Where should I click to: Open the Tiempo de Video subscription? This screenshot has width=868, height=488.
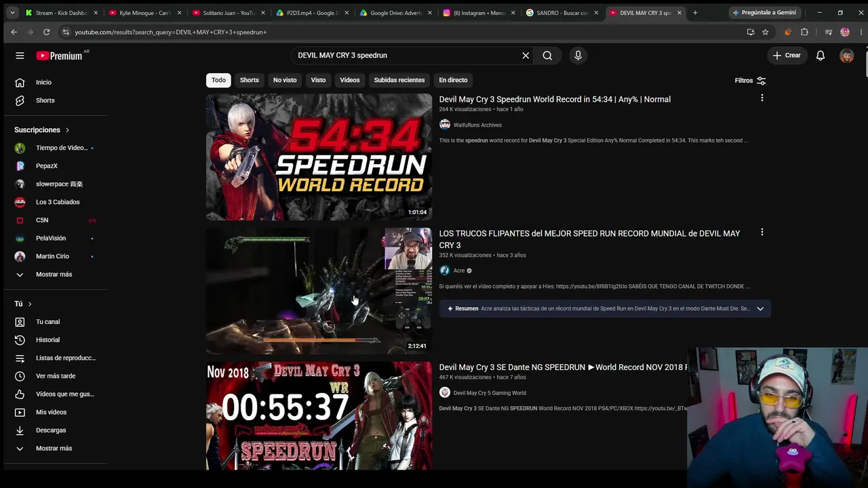(x=54, y=148)
